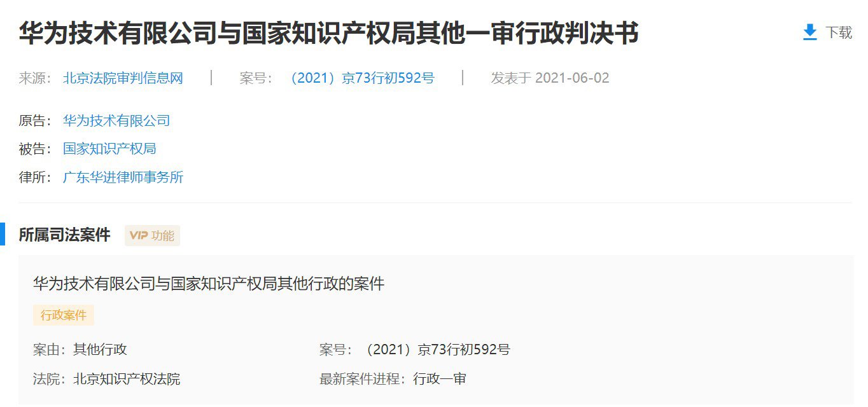Click the orange 行政案件 tag
868x407 pixels.
(64, 315)
